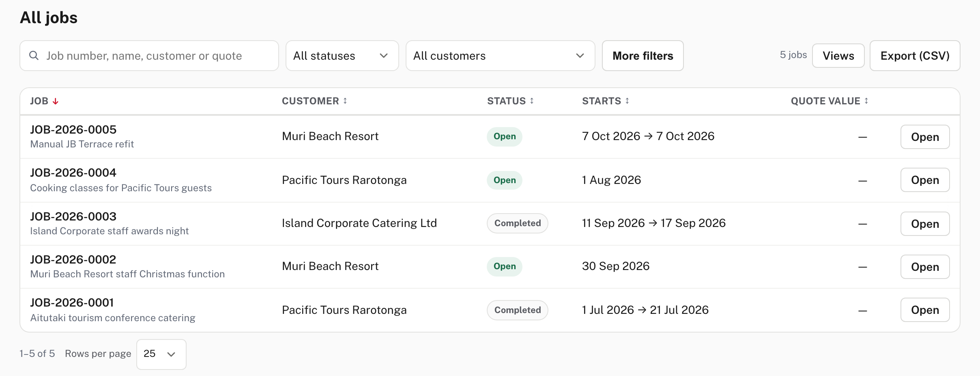Viewport: 980px width, 376px height.
Task: Click 'Muri Beach Resort staff Christmas function'
Action: [127, 274]
